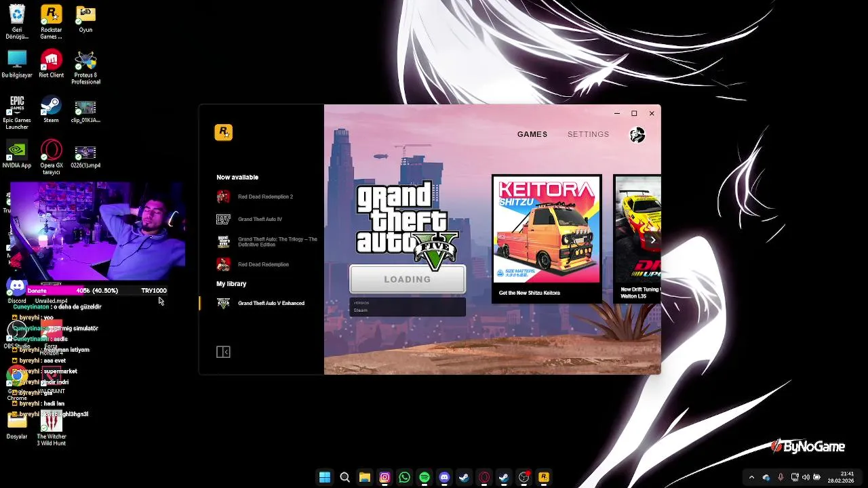The width and height of the screenshot is (868, 488).
Task: Open Discord desktop shortcut
Action: [x=17, y=290]
